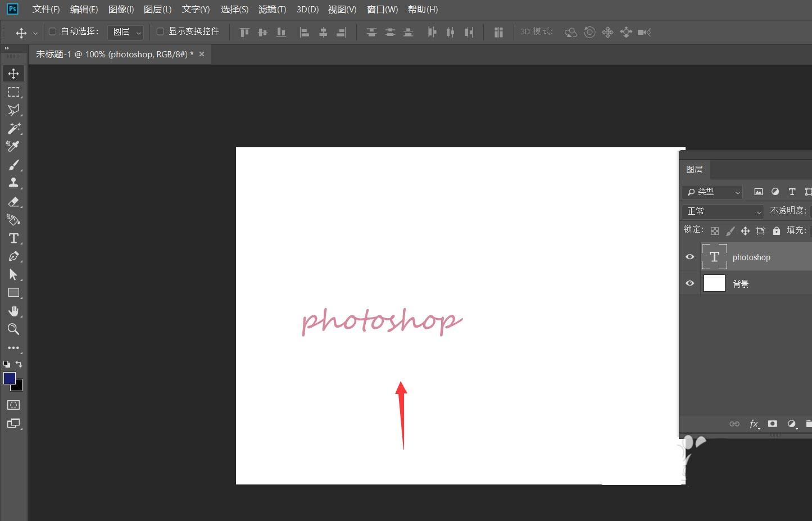Screen dimensions: 812x521
Task: Open the 滤镜(T) menu
Action: pyautogui.click(x=272, y=10)
